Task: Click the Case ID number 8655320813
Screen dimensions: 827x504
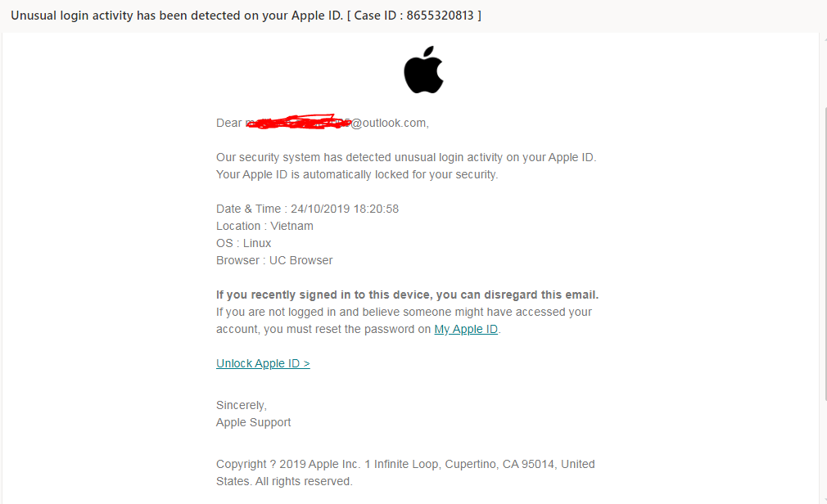Action: point(440,16)
